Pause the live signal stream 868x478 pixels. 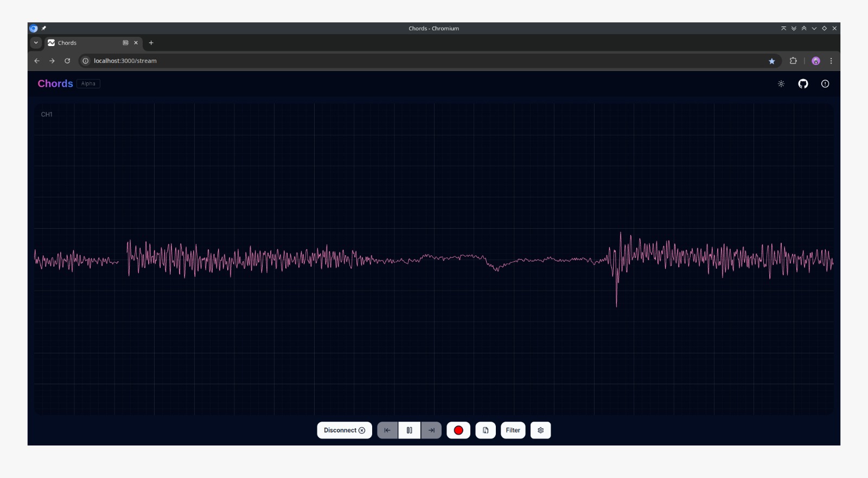pyautogui.click(x=410, y=430)
